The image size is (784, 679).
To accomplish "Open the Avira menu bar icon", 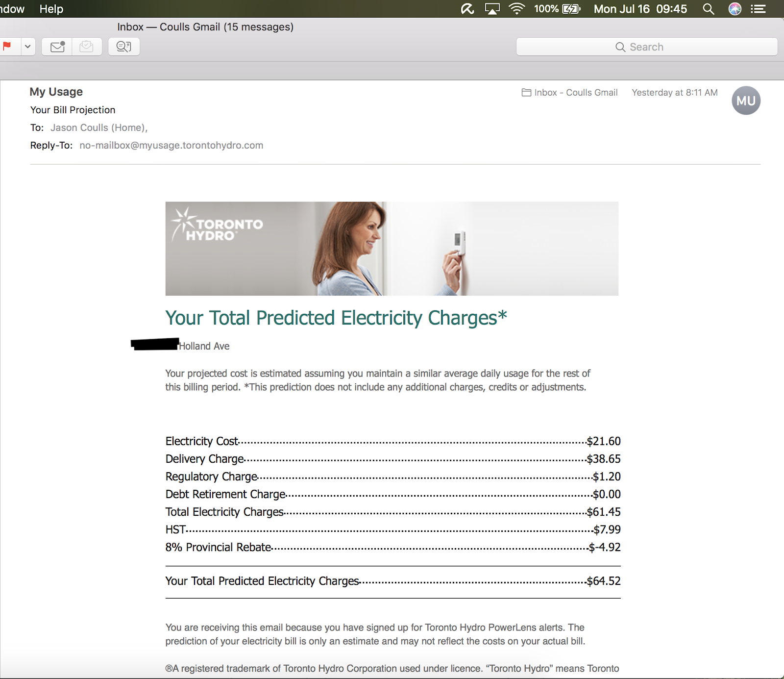I will pyautogui.click(x=467, y=8).
